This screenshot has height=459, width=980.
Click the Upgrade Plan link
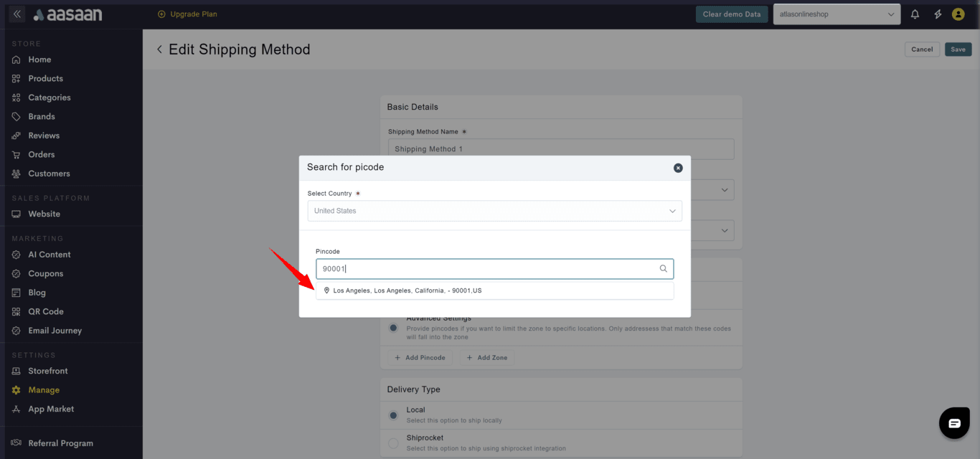pyautogui.click(x=187, y=14)
